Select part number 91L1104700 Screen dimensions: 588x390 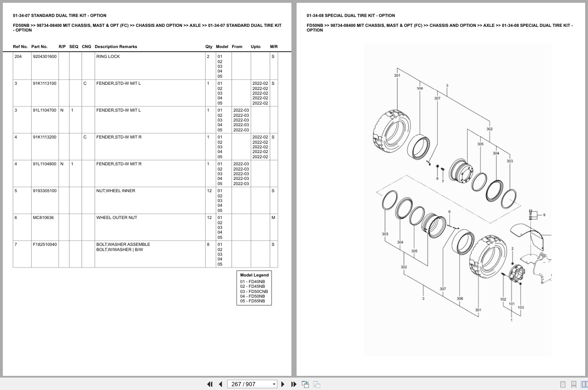click(45, 110)
